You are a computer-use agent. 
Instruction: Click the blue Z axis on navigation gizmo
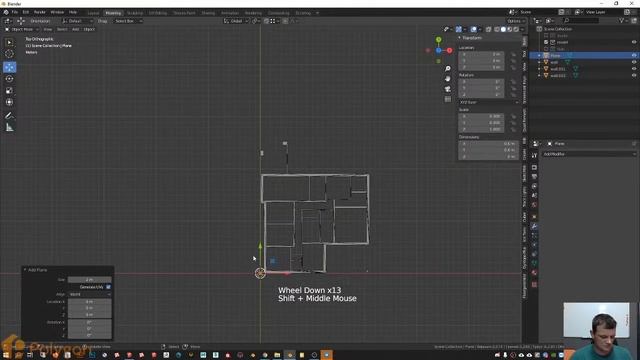(438, 50)
